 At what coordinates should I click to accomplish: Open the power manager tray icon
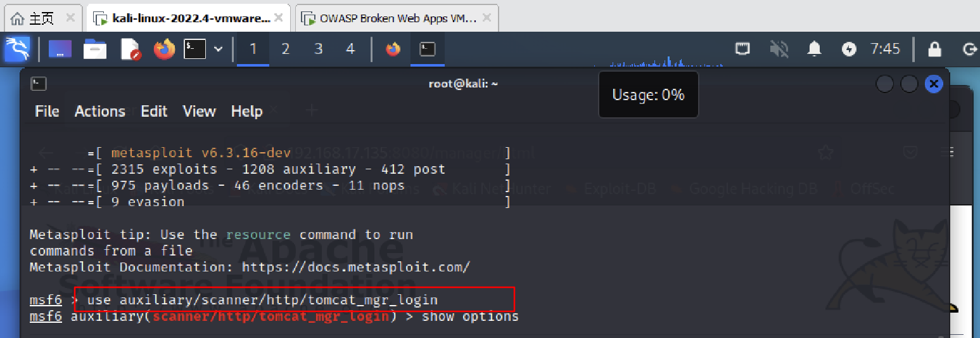[850, 49]
